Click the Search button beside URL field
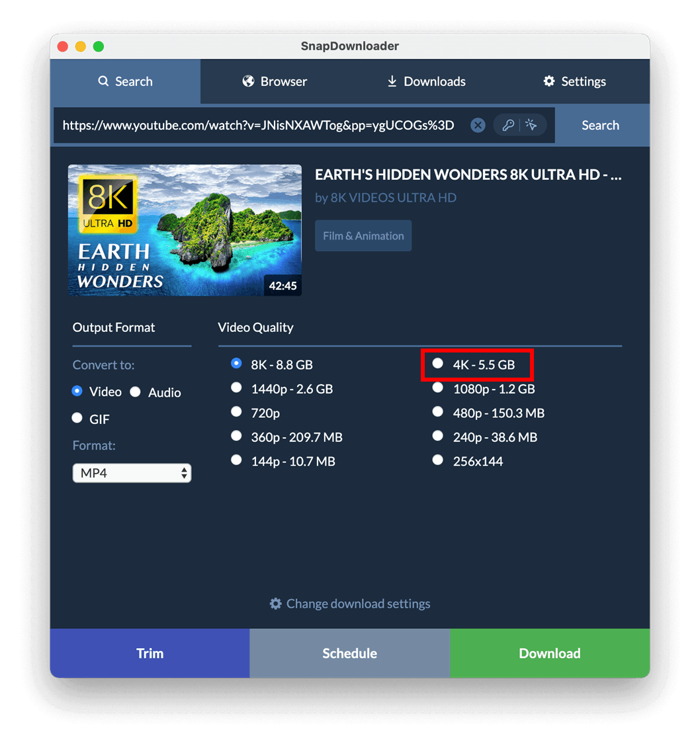The image size is (700, 744). 600,125
